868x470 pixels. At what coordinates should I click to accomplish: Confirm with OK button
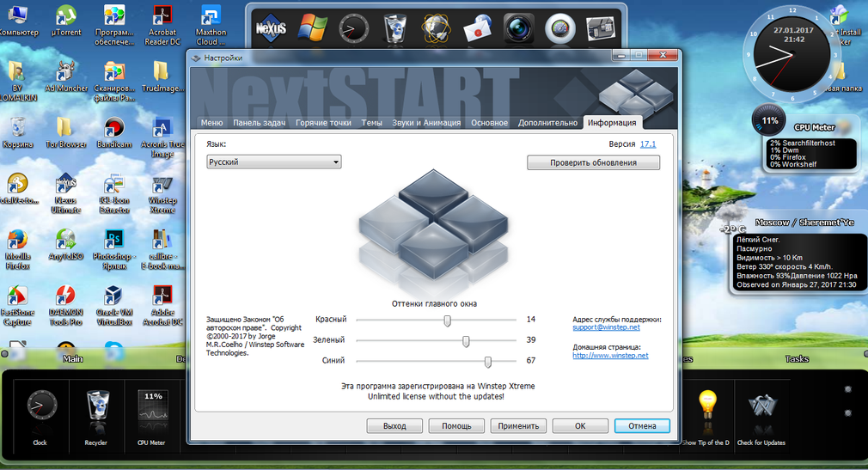pyautogui.click(x=580, y=425)
